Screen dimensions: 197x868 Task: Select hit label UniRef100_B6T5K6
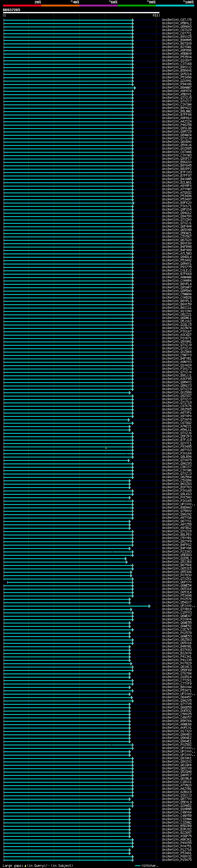point(177,565)
